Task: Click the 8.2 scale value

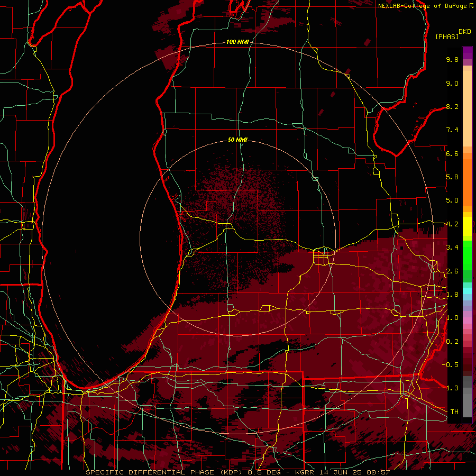Action: (452, 107)
